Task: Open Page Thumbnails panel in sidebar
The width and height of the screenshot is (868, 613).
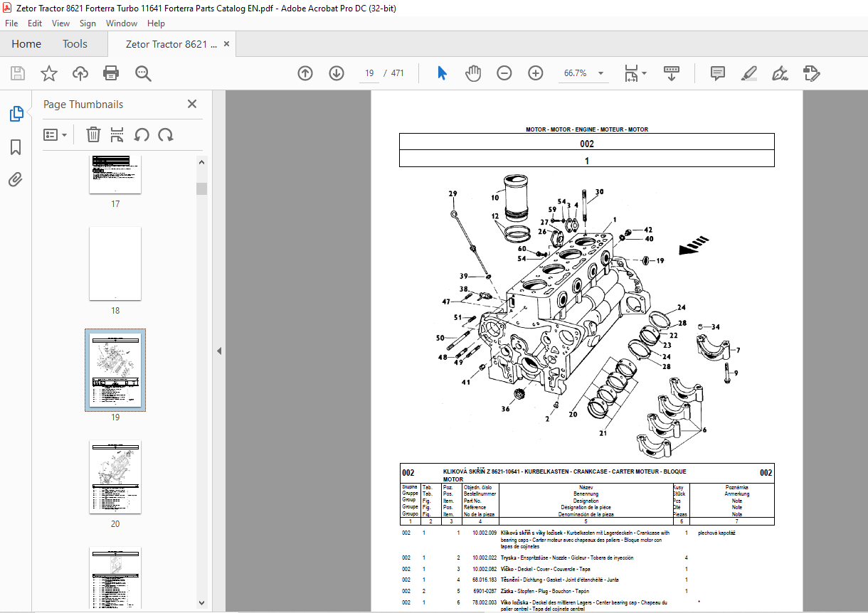Action: [16, 114]
